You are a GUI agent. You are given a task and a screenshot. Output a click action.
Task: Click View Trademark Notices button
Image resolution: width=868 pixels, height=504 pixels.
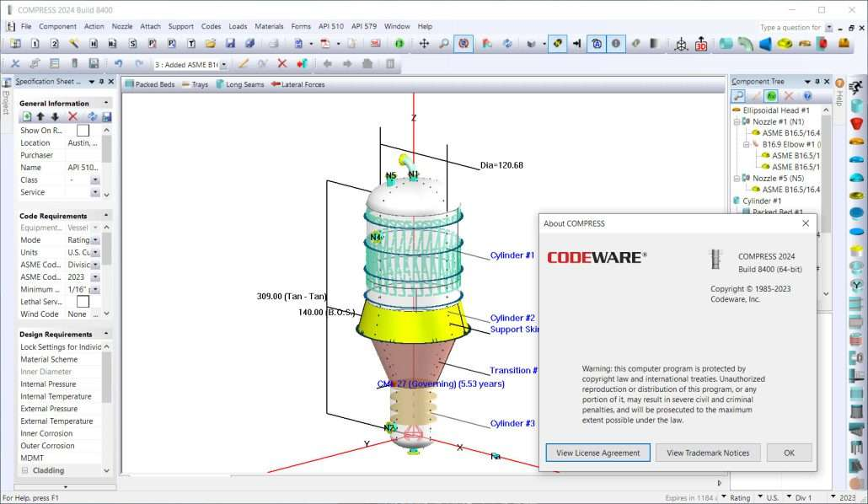708,453
